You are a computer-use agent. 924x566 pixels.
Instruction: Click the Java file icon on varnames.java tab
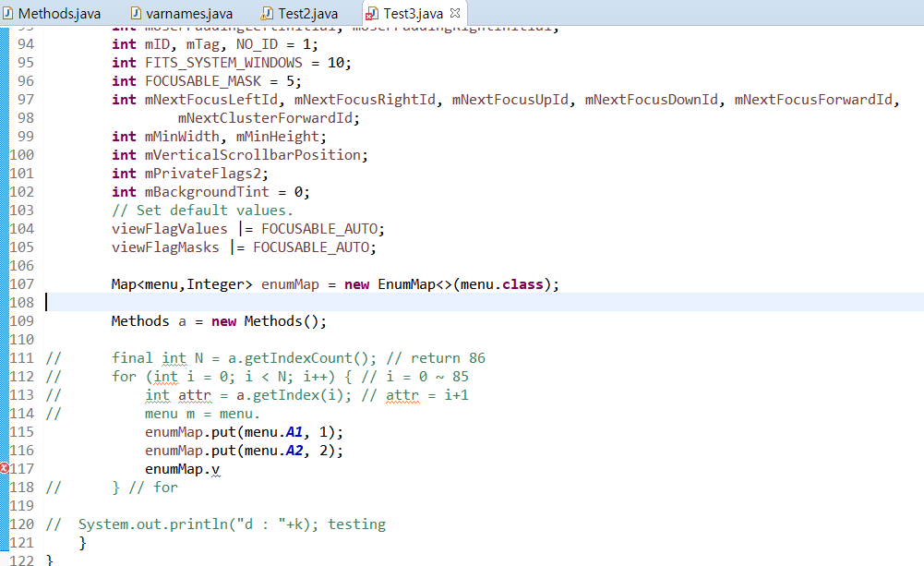pyautogui.click(x=136, y=13)
